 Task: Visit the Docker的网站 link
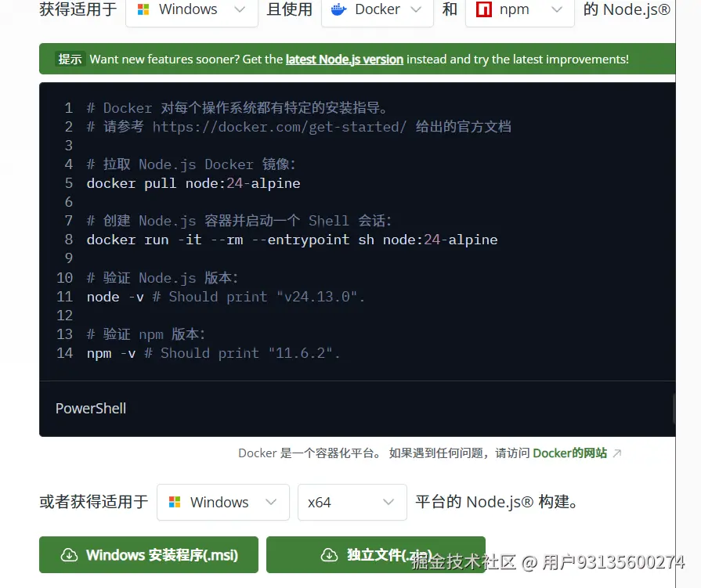570,453
